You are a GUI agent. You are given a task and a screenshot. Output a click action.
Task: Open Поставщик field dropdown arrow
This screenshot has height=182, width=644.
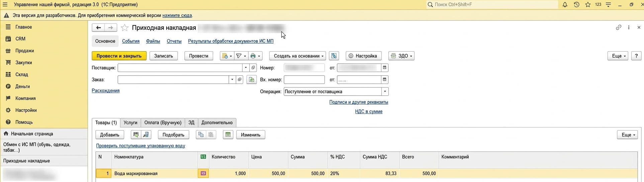click(x=246, y=68)
